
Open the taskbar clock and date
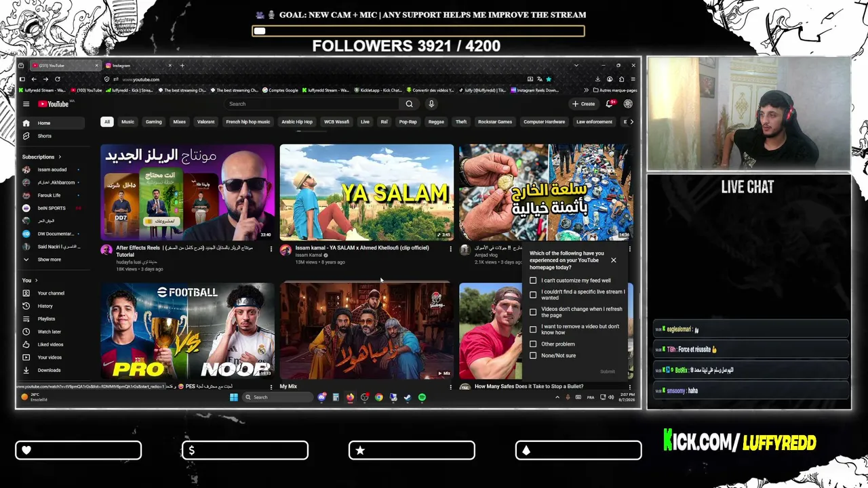click(x=627, y=397)
